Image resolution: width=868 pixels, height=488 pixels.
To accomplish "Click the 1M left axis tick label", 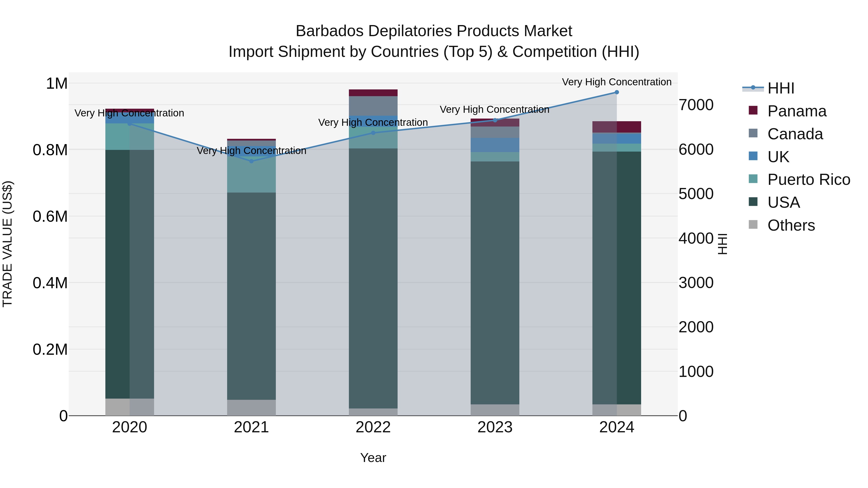I will tap(57, 84).
